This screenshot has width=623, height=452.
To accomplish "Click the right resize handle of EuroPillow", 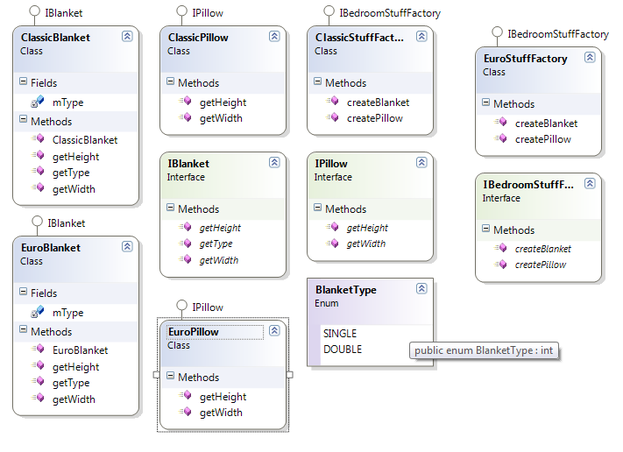I will pyautogui.click(x=290, y=375).
